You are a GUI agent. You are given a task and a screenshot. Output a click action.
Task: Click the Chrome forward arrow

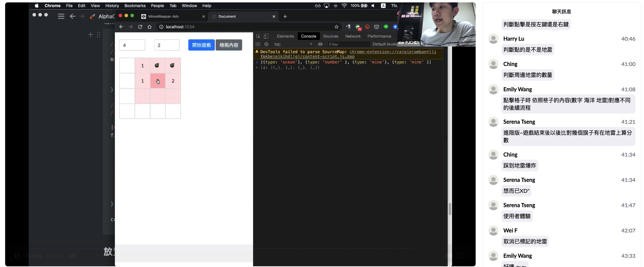pyautogui.click(x=130, y=27)
